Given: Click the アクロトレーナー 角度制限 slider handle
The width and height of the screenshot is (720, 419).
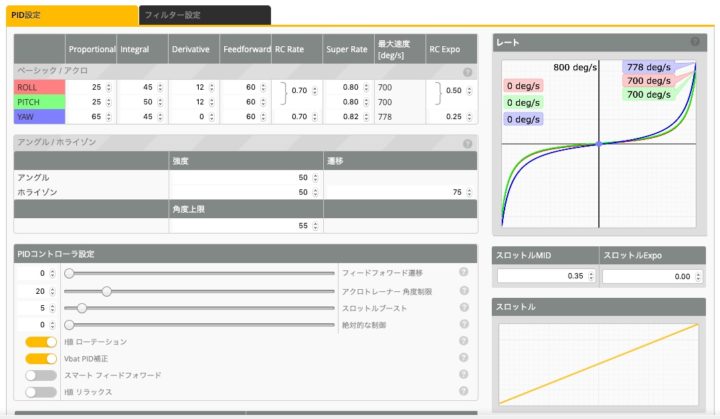Looking at the screenshot, I should (106, 291).
